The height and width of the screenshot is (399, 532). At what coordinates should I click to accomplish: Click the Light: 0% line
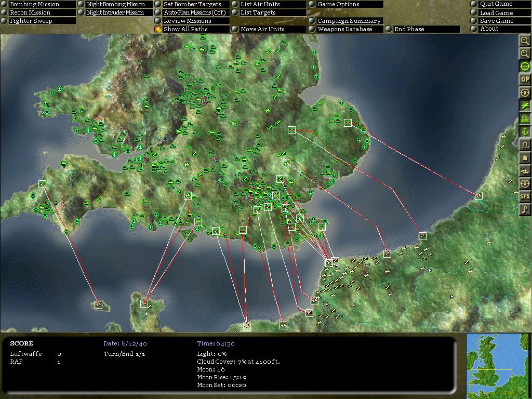click(212, 354)
